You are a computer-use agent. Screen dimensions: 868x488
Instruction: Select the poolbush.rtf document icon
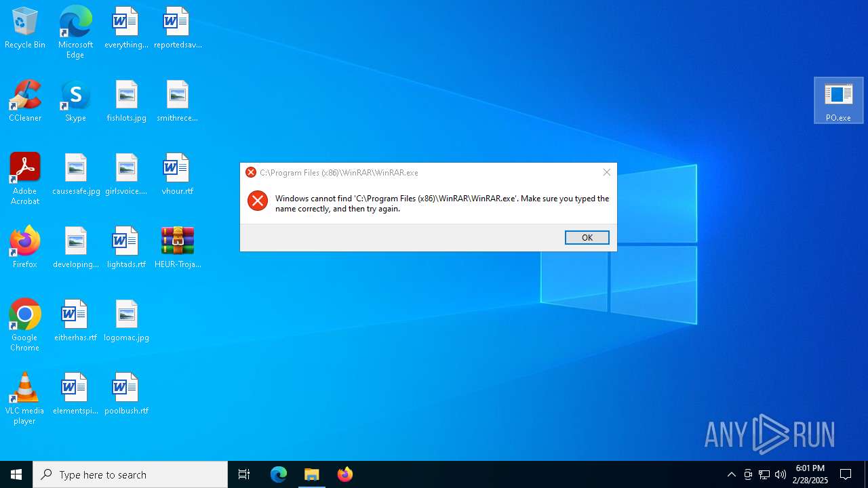click(x=126, y=394)
